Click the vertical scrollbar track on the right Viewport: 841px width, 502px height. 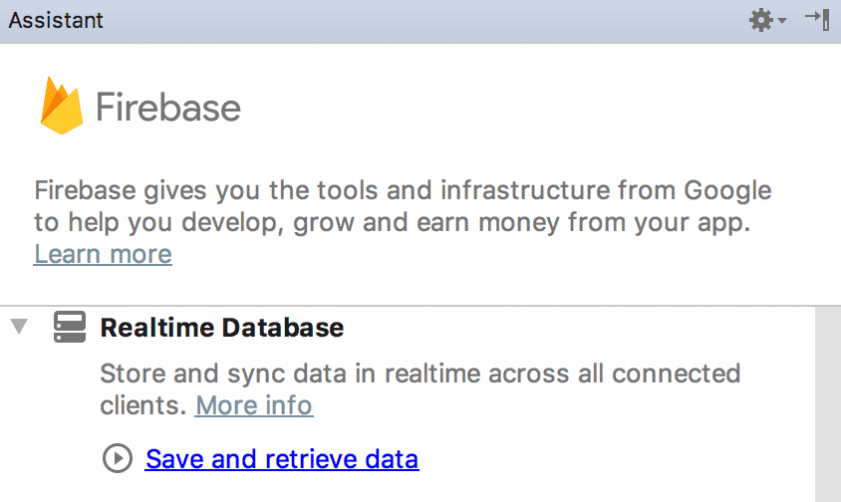(828, 404)
